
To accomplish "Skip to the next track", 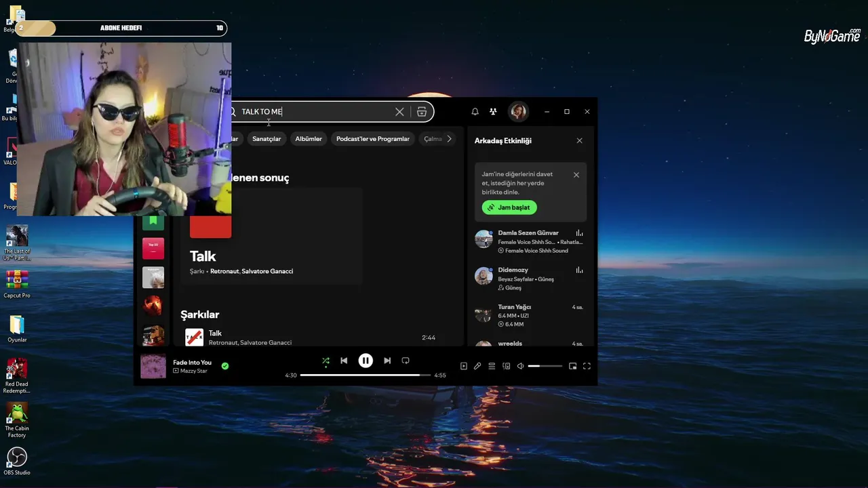I will coord(387,361).
